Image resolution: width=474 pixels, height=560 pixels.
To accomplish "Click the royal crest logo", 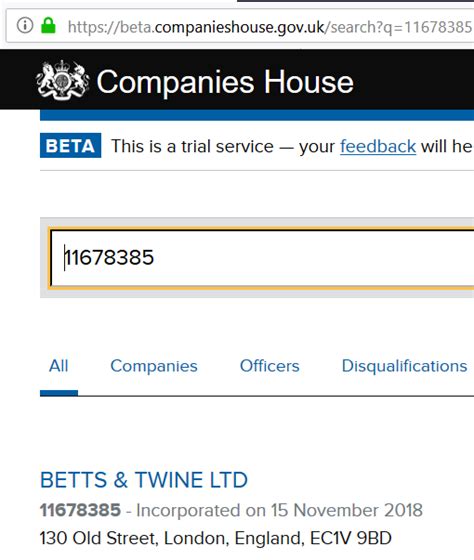I will [63, 80].
